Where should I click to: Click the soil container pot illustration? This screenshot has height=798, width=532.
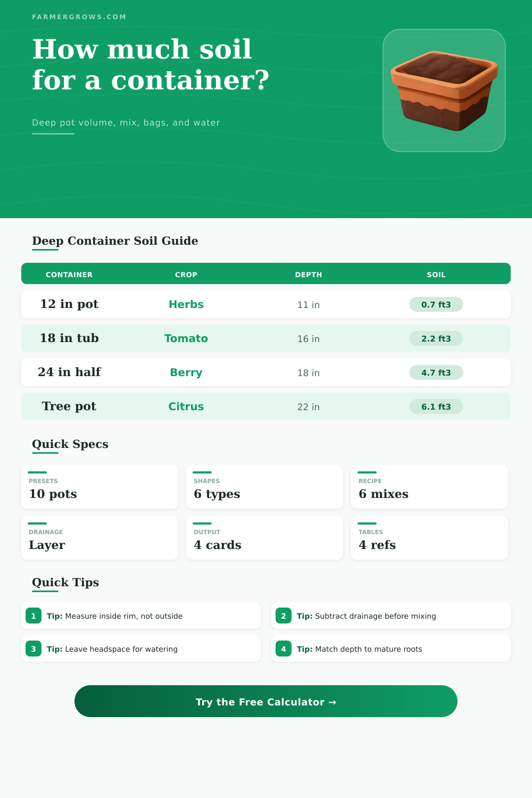[444, 90]
